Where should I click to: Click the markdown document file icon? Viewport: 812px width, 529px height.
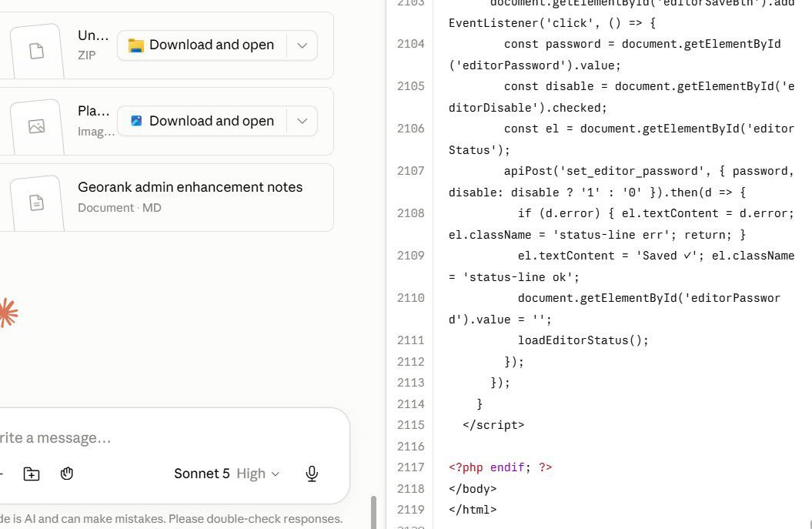point(36,203)
